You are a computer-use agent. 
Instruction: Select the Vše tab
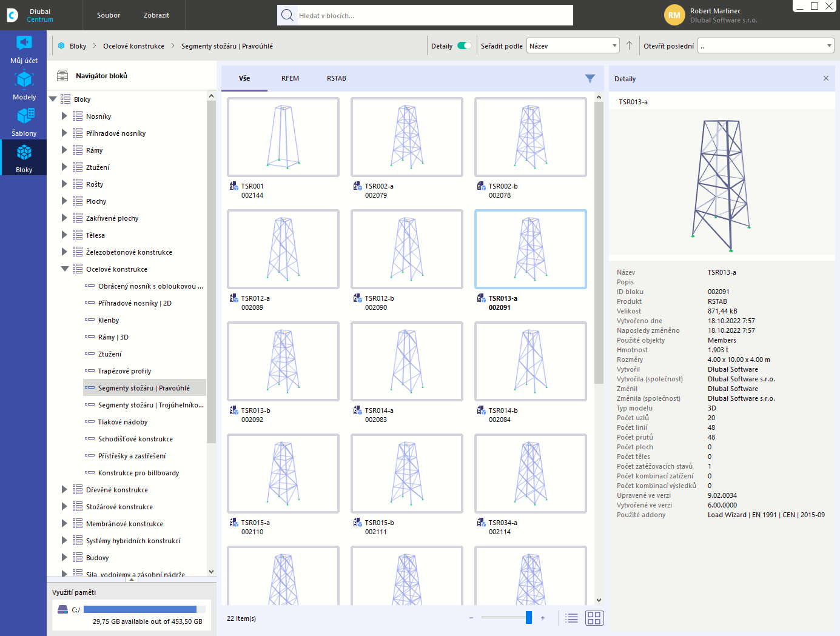click(x=244, y=78)
